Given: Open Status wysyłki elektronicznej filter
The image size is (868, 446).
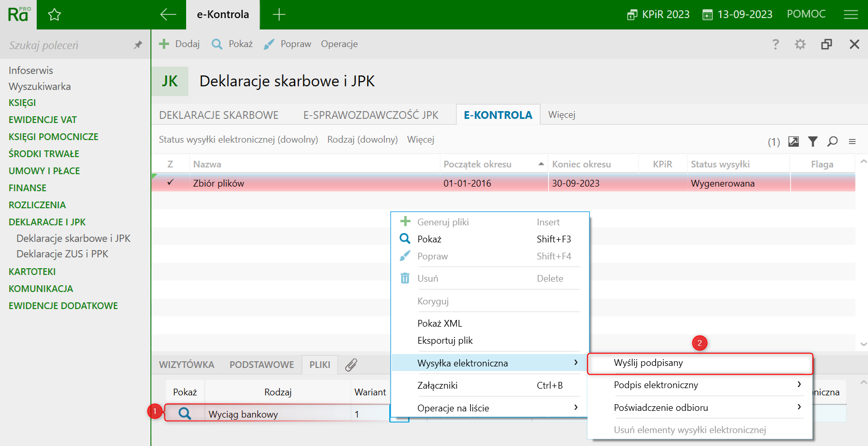Looking at the screenshot, I should [x=238, y=140].
